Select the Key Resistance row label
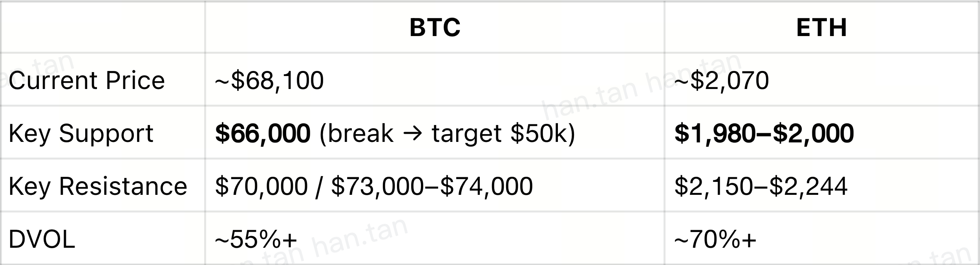Image resolution: width=980 pixels, height=265 pixels. [x=98, y=186]
